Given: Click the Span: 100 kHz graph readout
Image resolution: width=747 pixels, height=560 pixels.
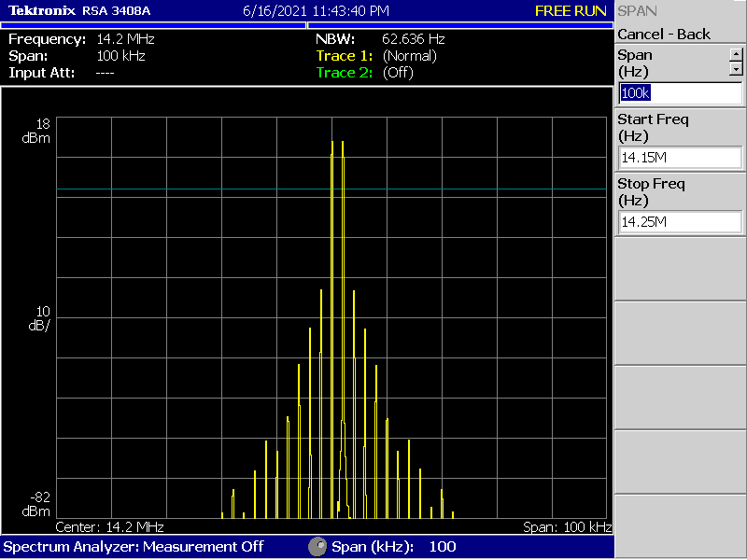Looking at the screenshot, I should pos(567,527).
